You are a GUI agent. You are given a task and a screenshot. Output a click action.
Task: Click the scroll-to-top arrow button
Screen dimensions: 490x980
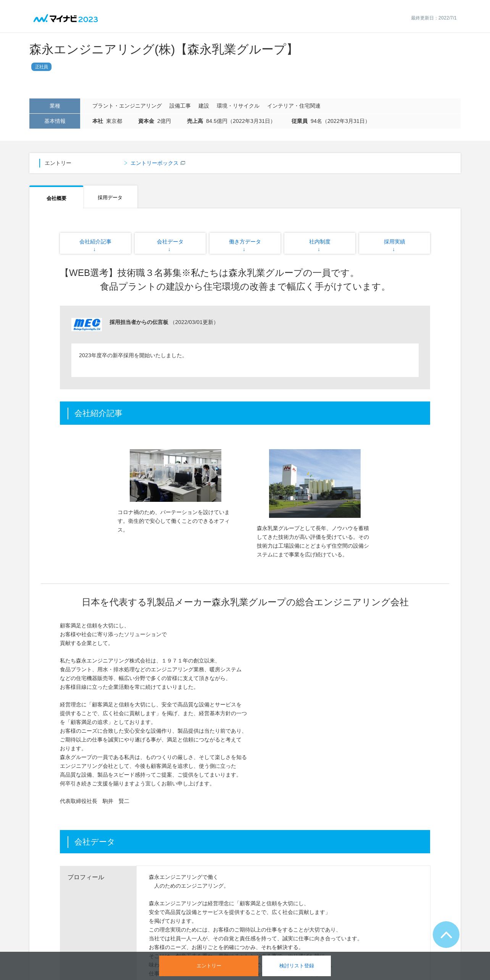(446, 934)
